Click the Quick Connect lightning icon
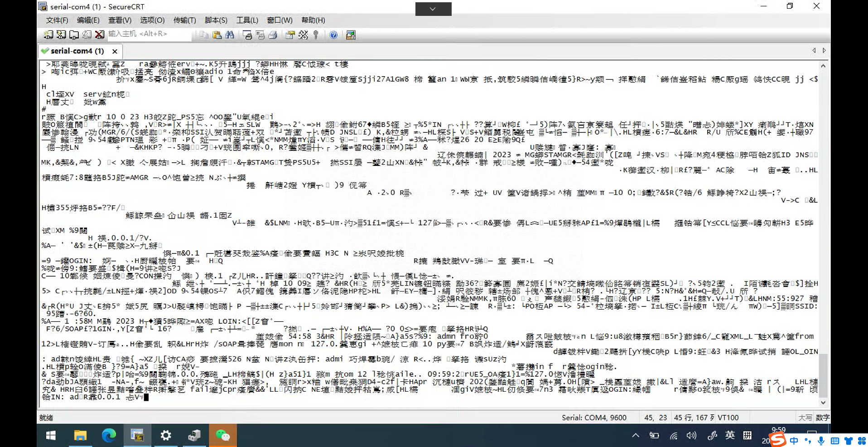 pos(61,34)
